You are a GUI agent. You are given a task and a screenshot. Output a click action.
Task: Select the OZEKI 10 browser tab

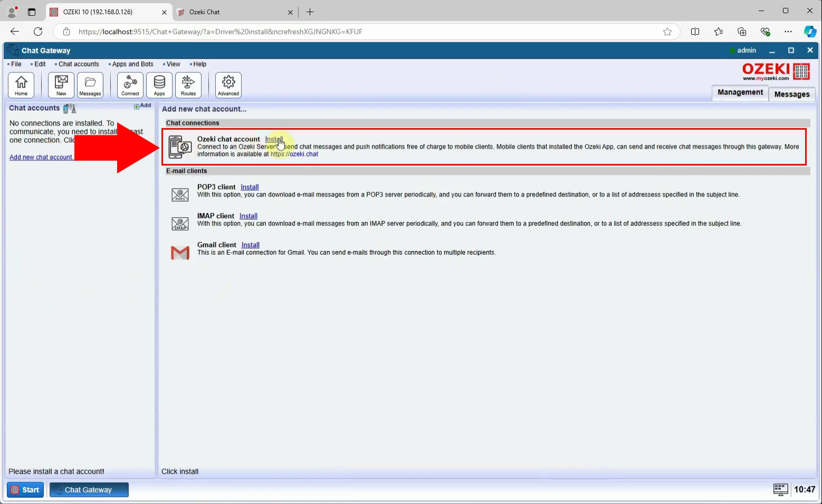pyautogui.click(x=109, y=12)
